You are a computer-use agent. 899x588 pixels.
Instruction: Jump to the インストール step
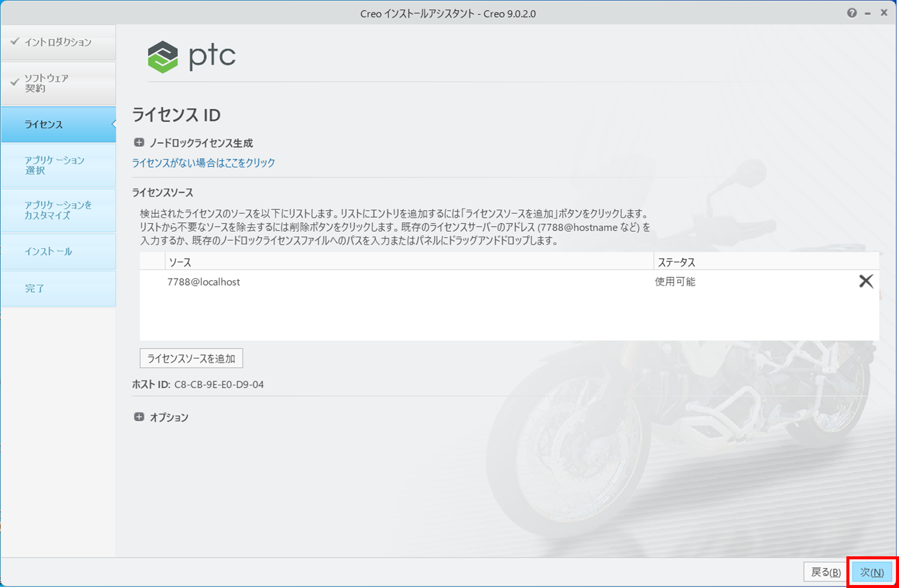58,252
